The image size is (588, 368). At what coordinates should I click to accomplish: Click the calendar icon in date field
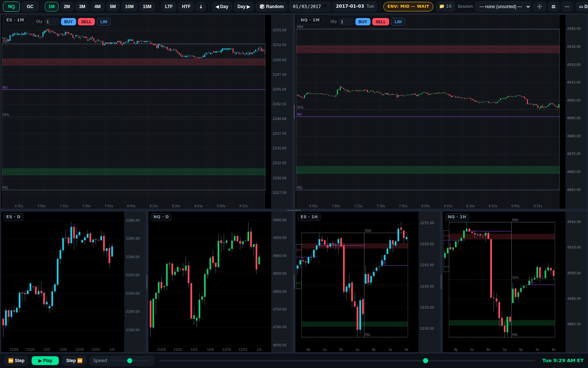pyautogui.click(x=325, y=7)
